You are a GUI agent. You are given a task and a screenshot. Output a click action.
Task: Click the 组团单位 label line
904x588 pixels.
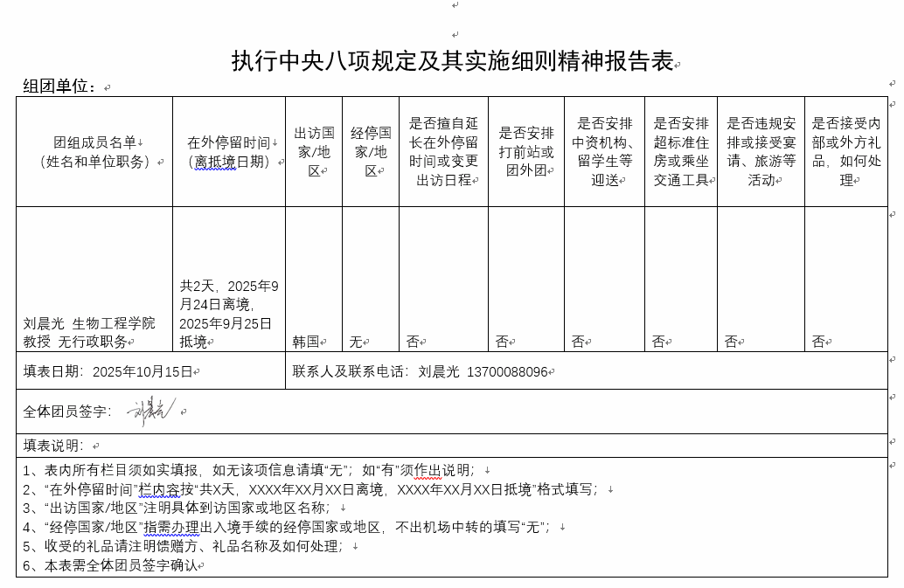tap(61, 86)
